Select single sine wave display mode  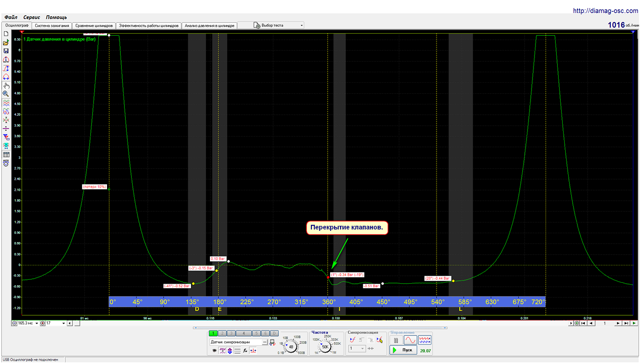(x=410, y=340)
